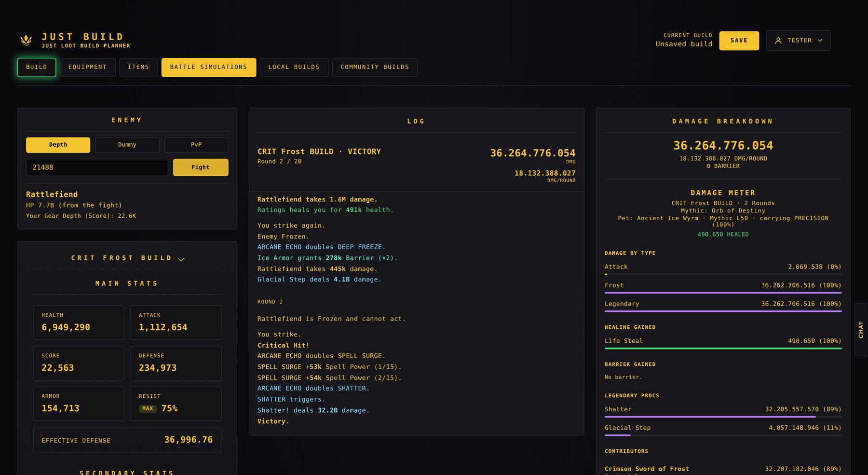
Task: Click the depth input field showing 21488
Action: 97,168
